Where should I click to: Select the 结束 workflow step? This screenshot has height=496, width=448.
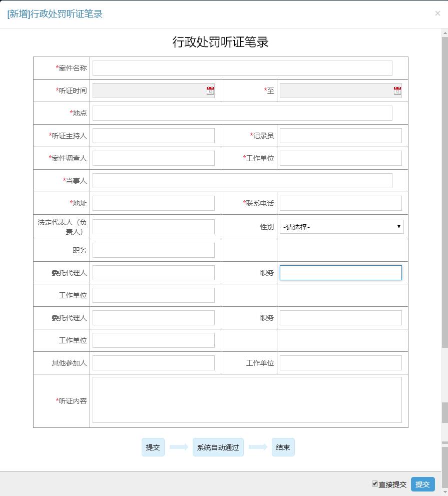[x=283, y=447]
